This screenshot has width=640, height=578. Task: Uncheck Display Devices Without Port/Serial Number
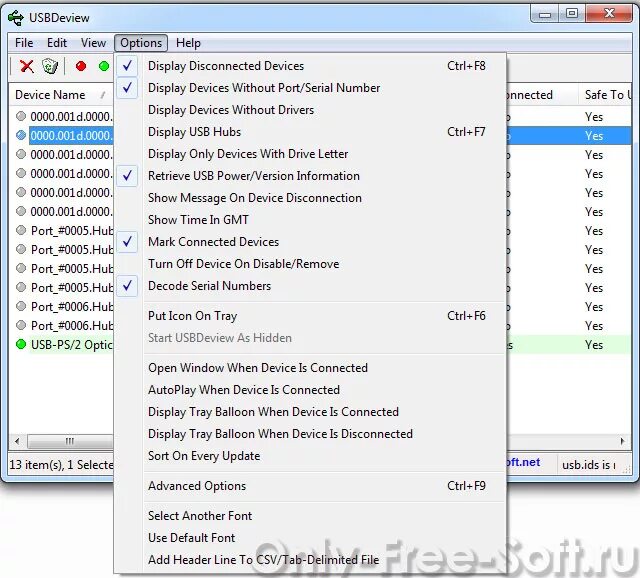311,88
